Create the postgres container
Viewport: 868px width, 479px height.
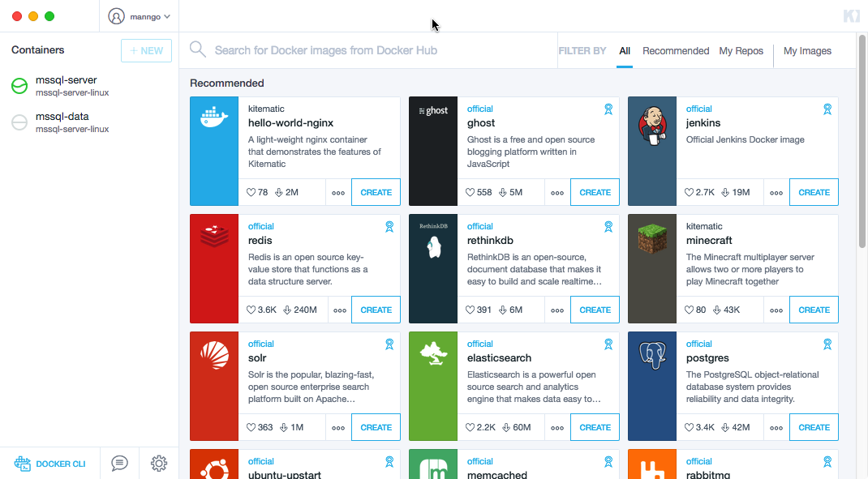pos(814,428)
